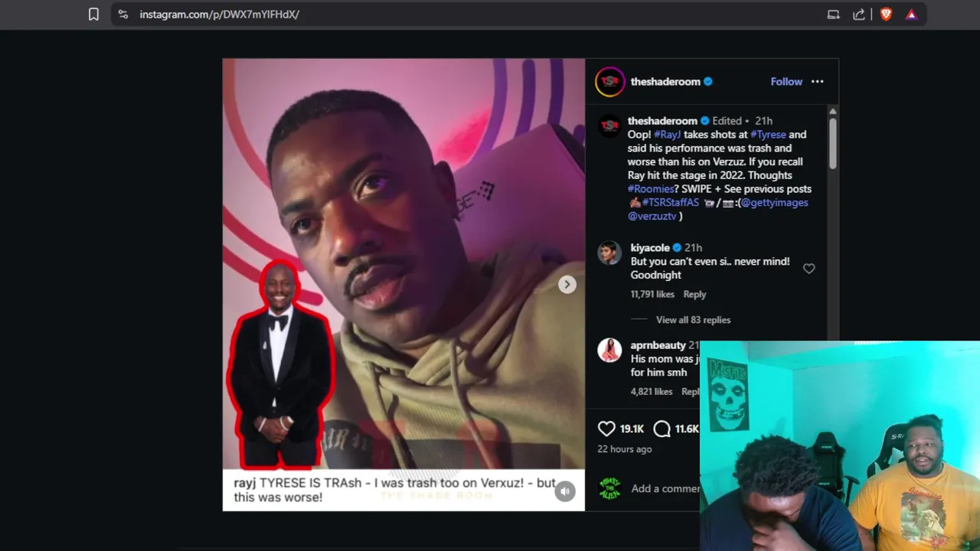Share this page from address bar
The height and width of the screenshot is (551, 980).
(x=859, y=15)
